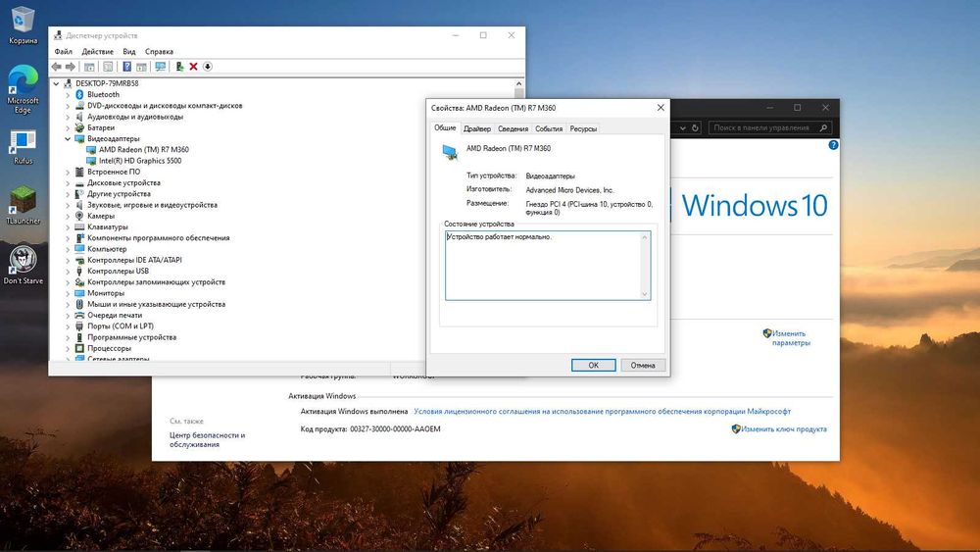Expand the Дисковые устройства category

68,183
